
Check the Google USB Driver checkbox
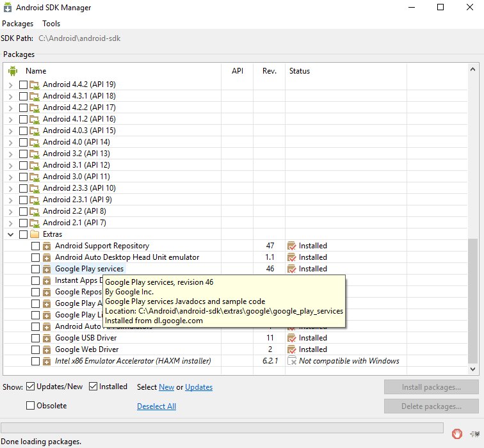(x=35, y=338)
